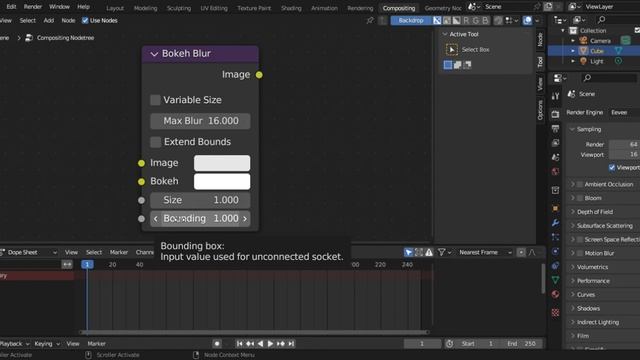640x360 pixels.
Task: Show the Blue backdrop channel
Action: tap(485, 20)
